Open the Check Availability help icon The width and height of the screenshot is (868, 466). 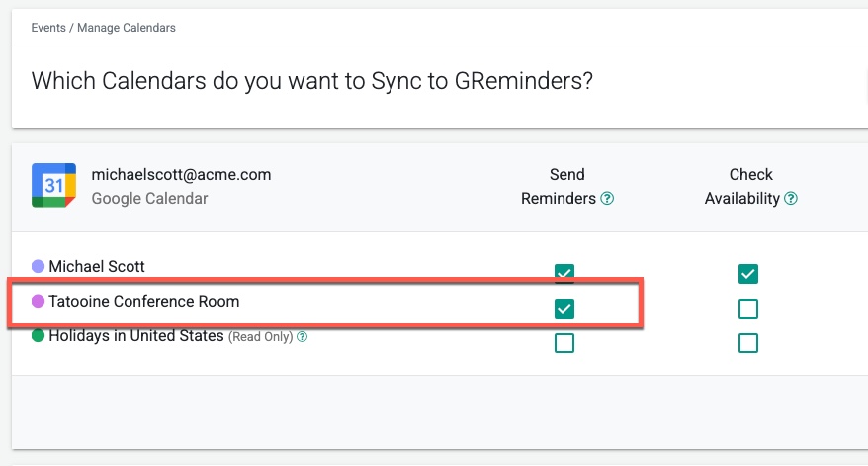pyautogui.click(x=791, y=198)
